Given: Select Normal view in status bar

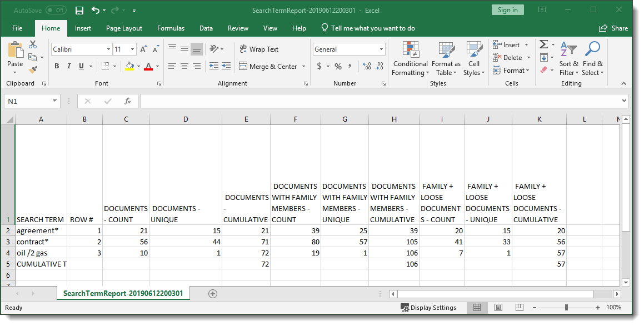Looking at the screenshot, I should (x=477, y=307).
